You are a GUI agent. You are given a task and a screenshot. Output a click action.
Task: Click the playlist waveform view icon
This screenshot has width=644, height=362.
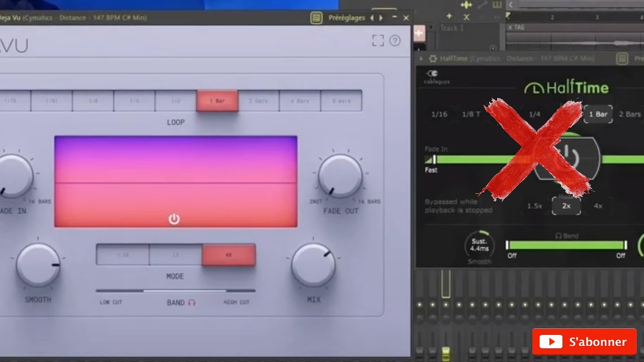coord(466,5)
